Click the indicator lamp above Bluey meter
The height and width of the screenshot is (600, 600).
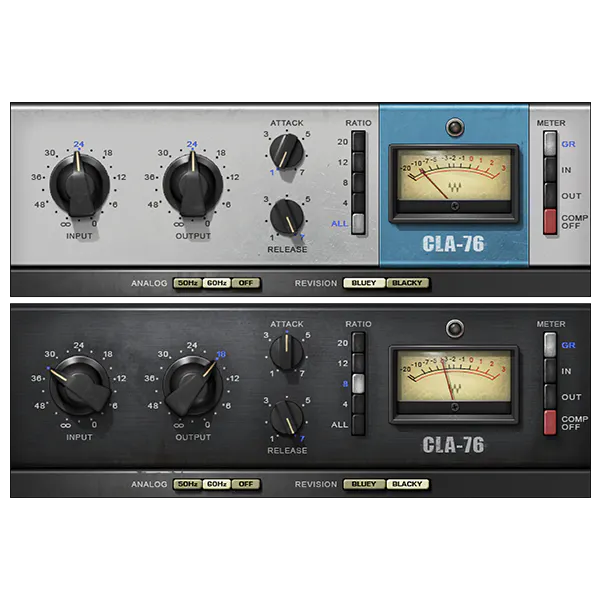click(455, 127)
